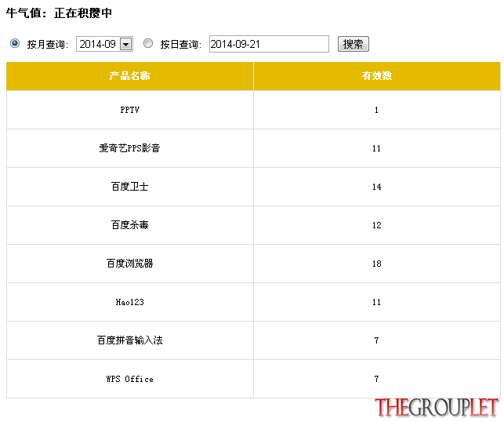Click the 百度杀毒 product cell
Image resolution: width=504 pixels, height=422 pixels.
[x=130, y=225]
